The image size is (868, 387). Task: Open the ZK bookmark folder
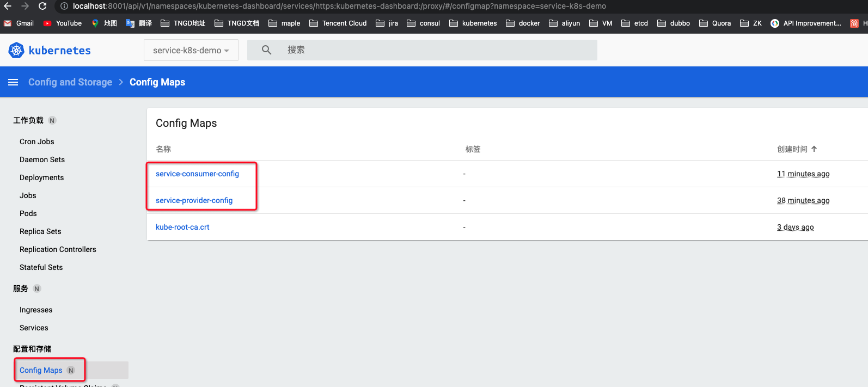tap(751, 23)
